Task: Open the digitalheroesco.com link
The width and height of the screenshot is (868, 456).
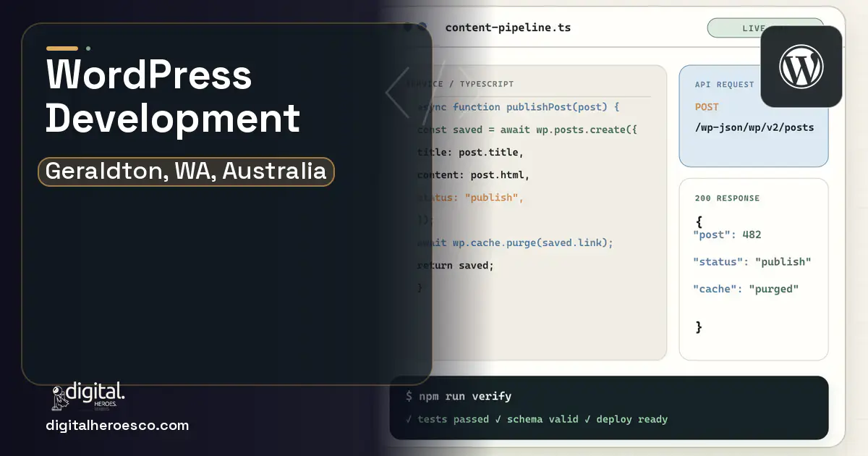Action: coord(117,426)
